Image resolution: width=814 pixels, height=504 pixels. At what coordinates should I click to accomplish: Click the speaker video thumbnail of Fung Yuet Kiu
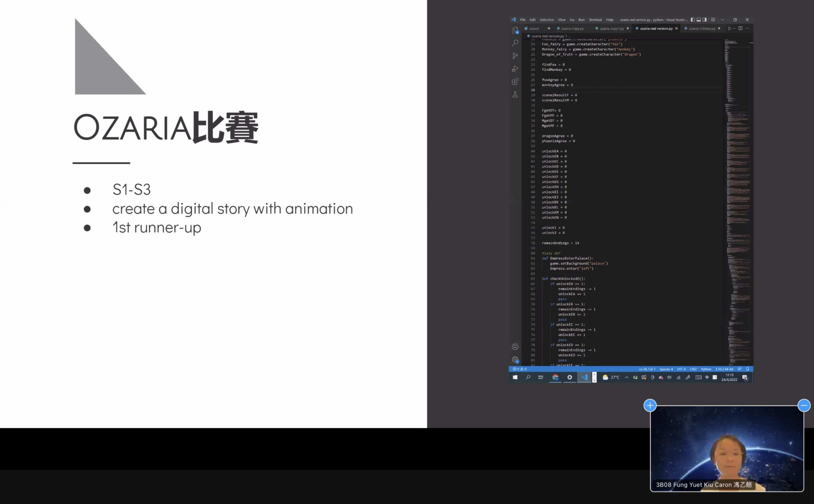(727, 448)
